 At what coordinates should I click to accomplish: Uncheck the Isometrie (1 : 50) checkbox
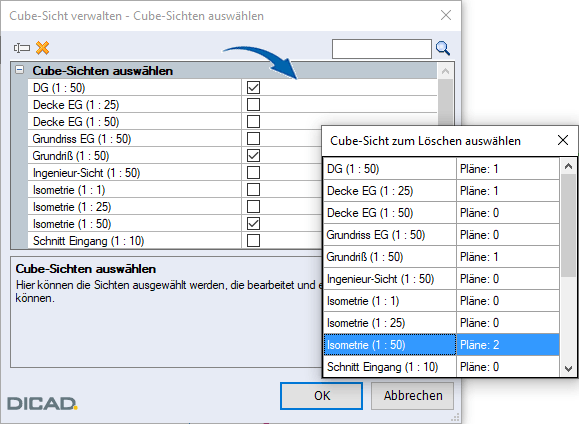253,223
